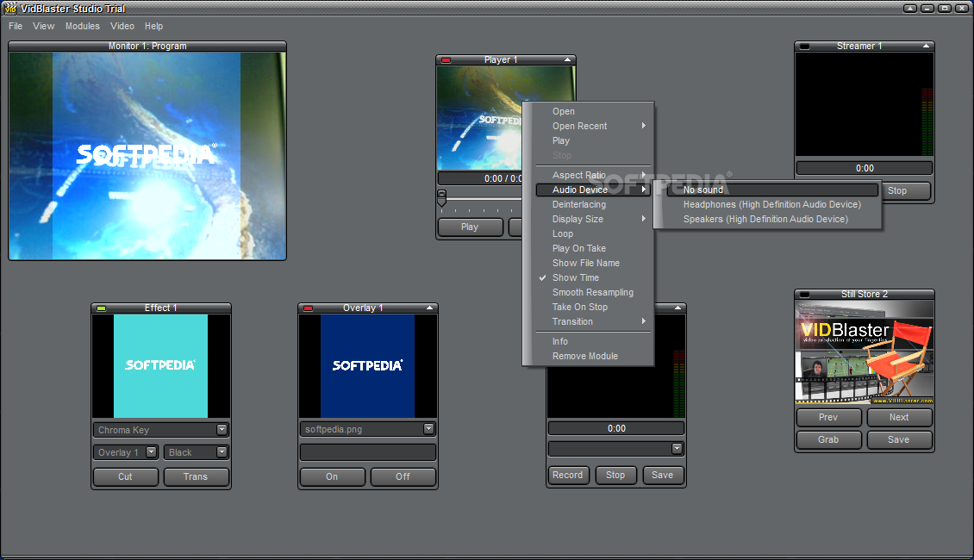Click Prev in Still Store 2

(x=828, y=417)
